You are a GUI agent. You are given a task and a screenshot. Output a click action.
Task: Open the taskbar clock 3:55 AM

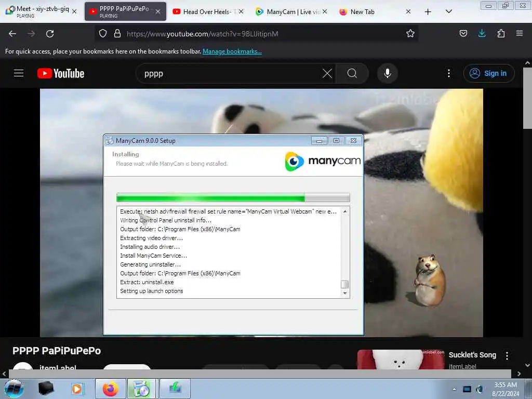pos(506,389)
